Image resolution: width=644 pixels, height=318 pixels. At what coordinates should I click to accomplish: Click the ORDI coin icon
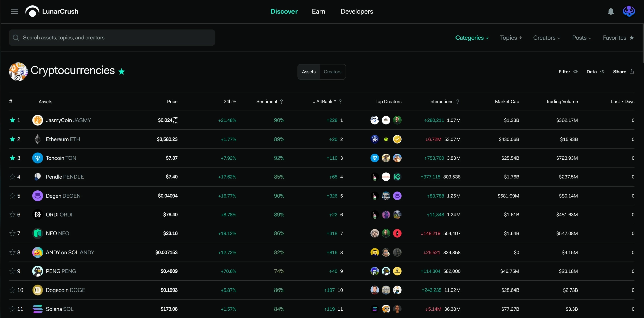pos(38,214)
